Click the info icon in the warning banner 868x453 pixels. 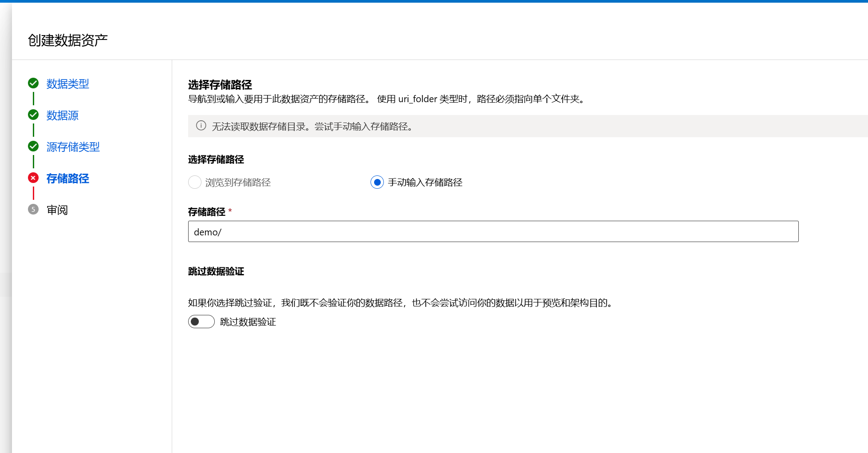point(201,126)
